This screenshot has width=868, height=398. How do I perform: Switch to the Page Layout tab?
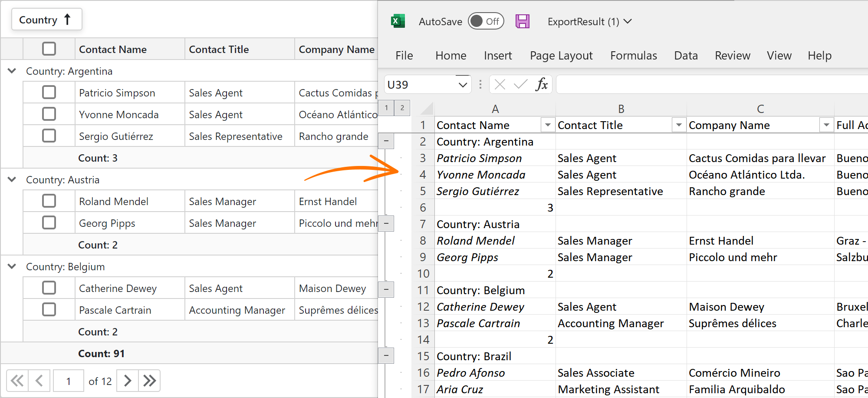(561, 56)
